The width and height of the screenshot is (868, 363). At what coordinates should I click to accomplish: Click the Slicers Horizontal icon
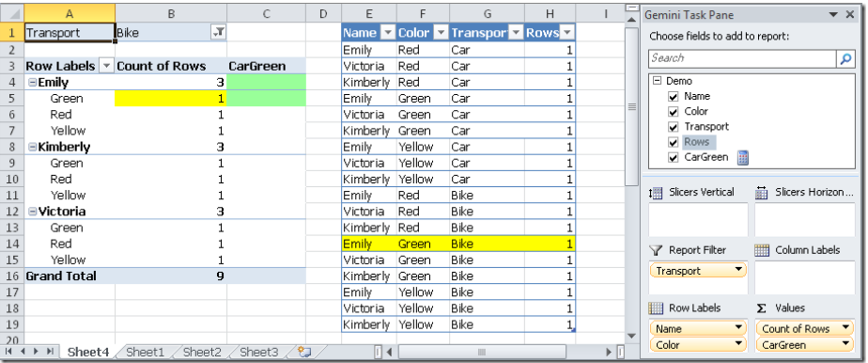762,192
